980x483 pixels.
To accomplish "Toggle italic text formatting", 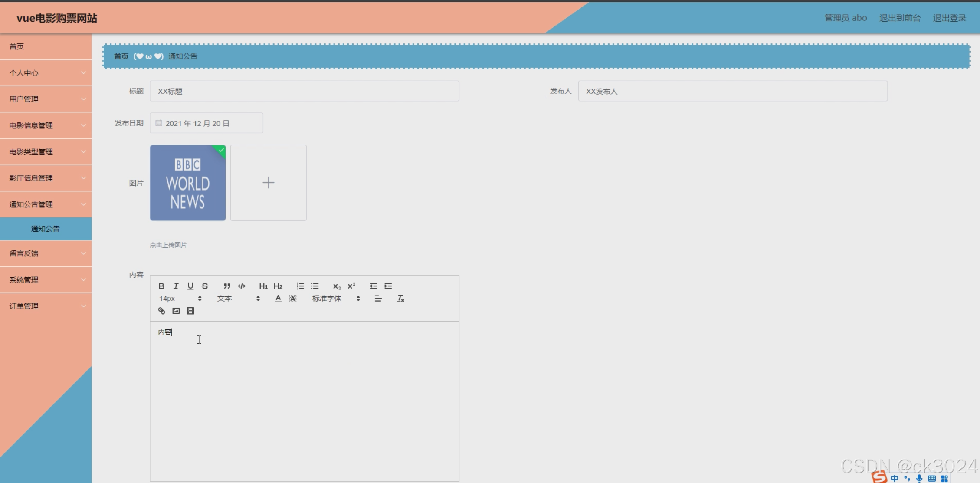I will point(176,286).
